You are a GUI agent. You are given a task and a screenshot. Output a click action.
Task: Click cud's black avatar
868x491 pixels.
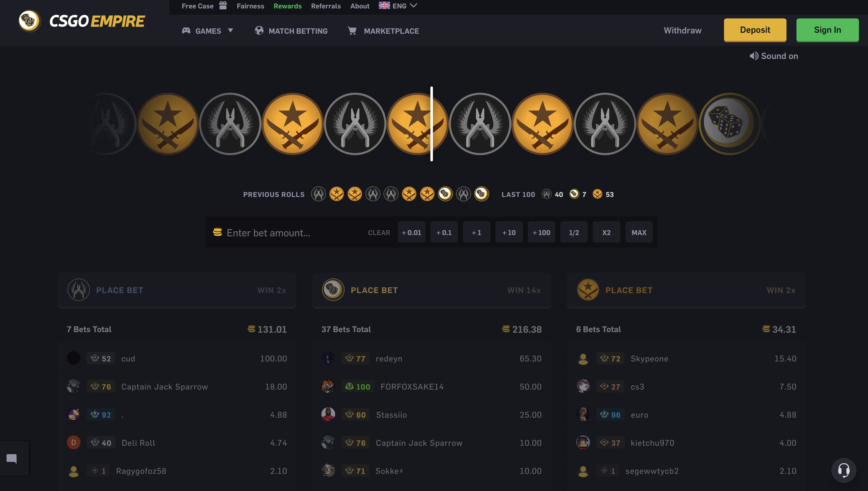click(73, 358)
